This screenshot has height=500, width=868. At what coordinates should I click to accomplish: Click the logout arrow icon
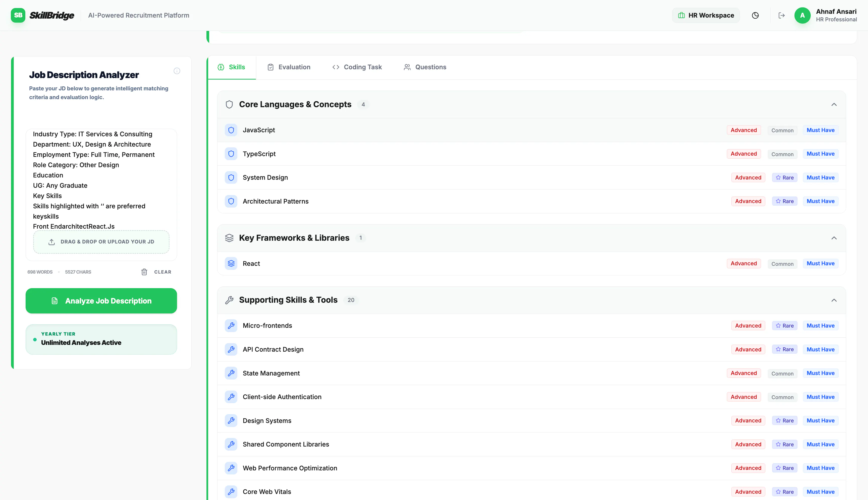(x=781, y=16)
